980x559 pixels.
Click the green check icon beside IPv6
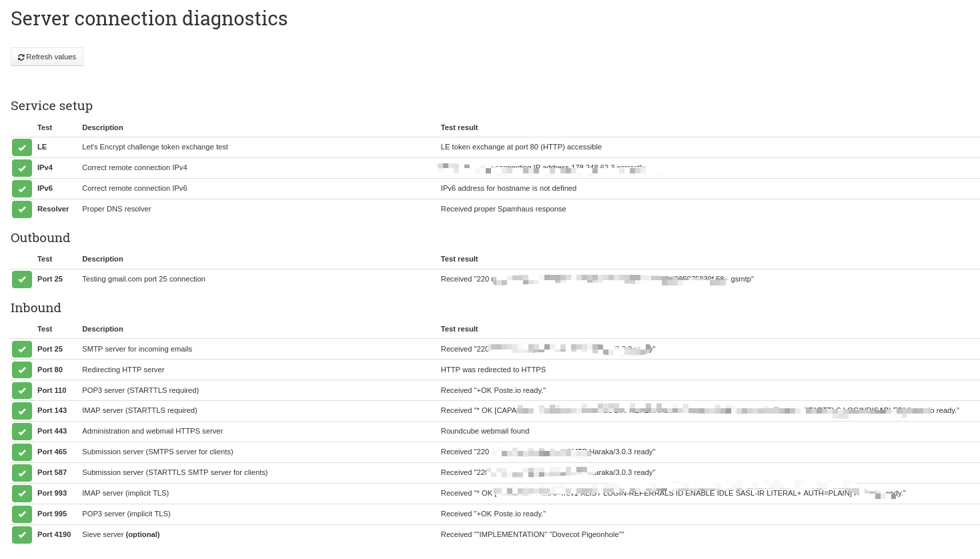pos(22,189)
